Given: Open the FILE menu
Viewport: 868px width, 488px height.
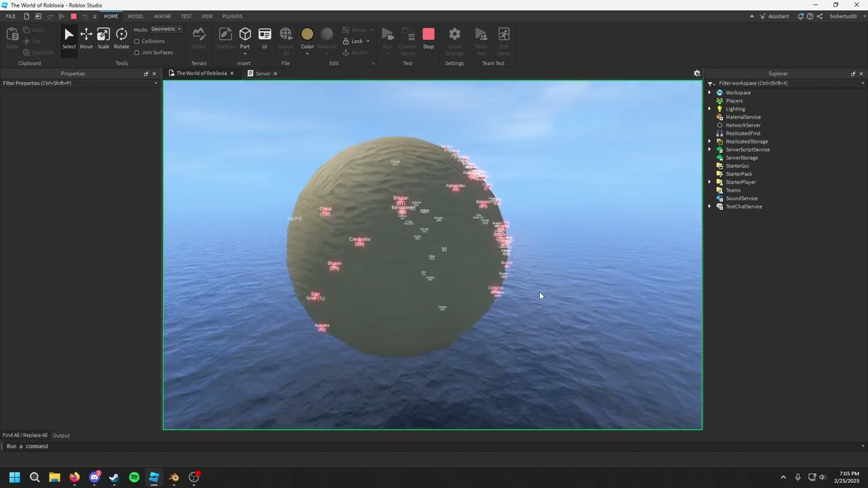Looking at the screenshot, I should 11,16.
